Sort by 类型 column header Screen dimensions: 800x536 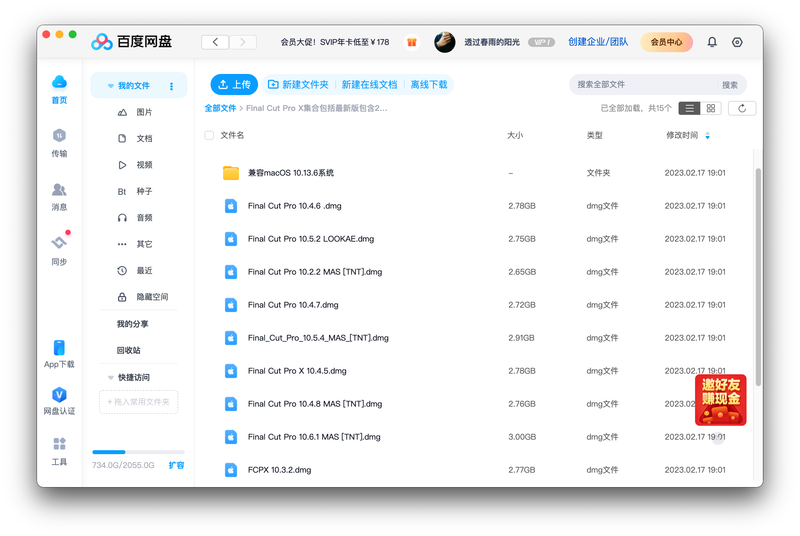coord(594,135)
